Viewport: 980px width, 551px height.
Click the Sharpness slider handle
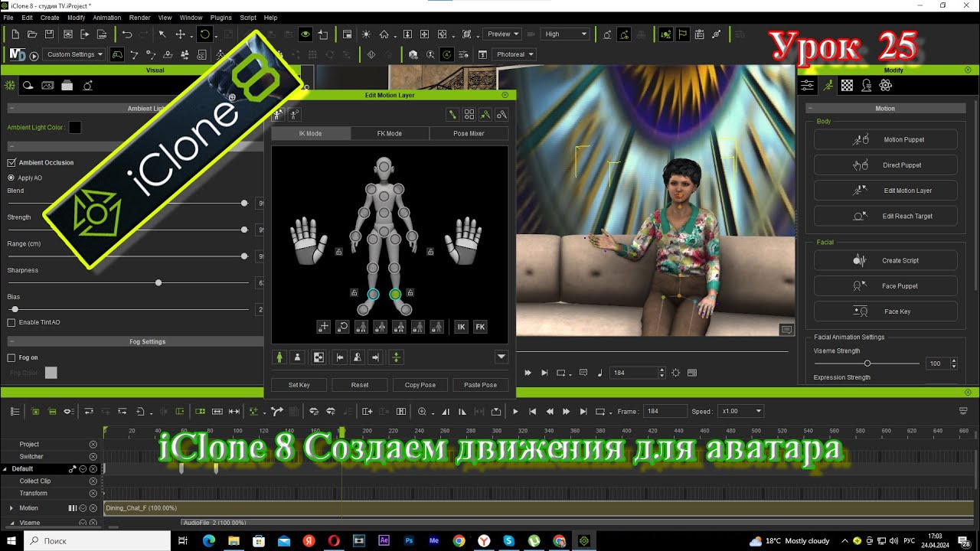158,283
